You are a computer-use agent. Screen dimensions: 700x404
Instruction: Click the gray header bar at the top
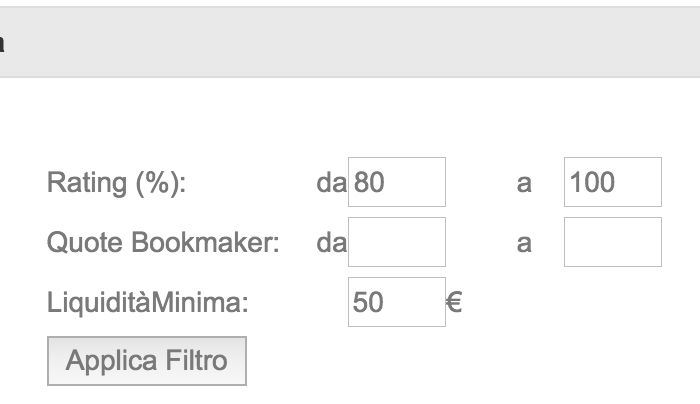(350, 42)
